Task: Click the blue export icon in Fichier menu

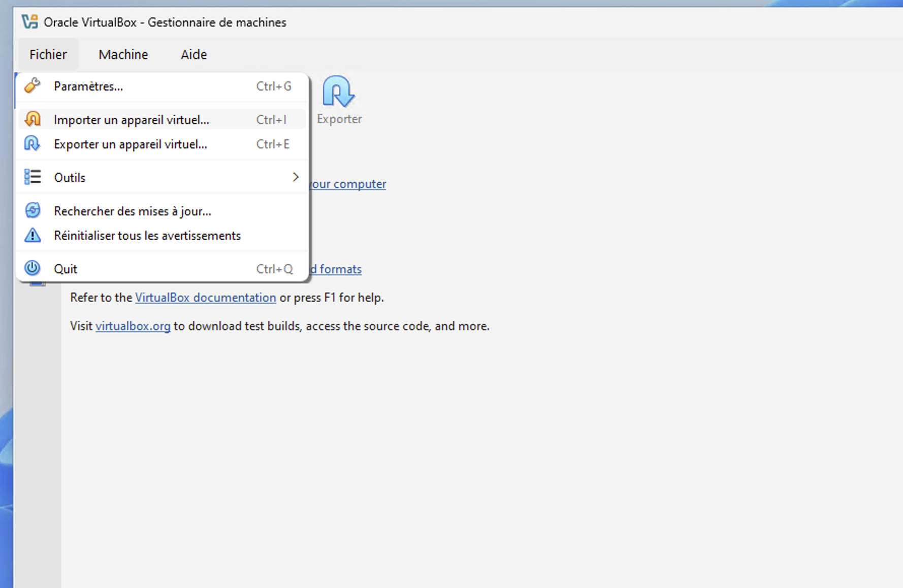Action: [x=33, y=144]
